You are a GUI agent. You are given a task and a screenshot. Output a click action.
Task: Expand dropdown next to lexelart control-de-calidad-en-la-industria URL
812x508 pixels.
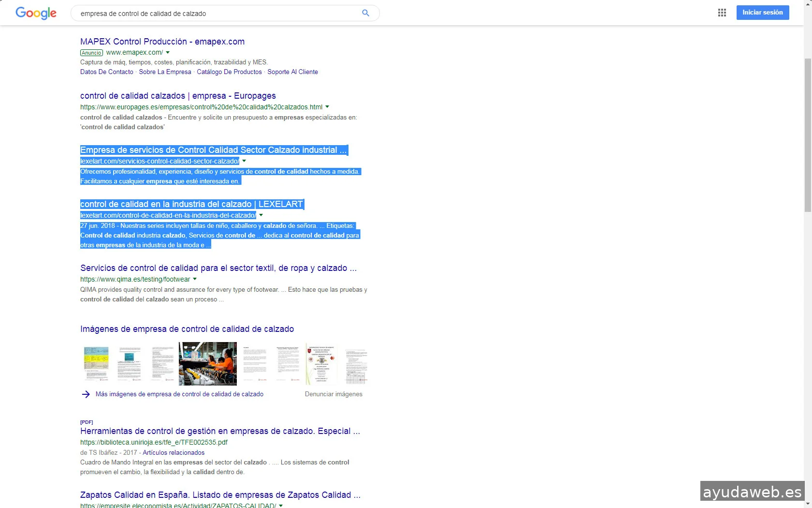[261, 215]
